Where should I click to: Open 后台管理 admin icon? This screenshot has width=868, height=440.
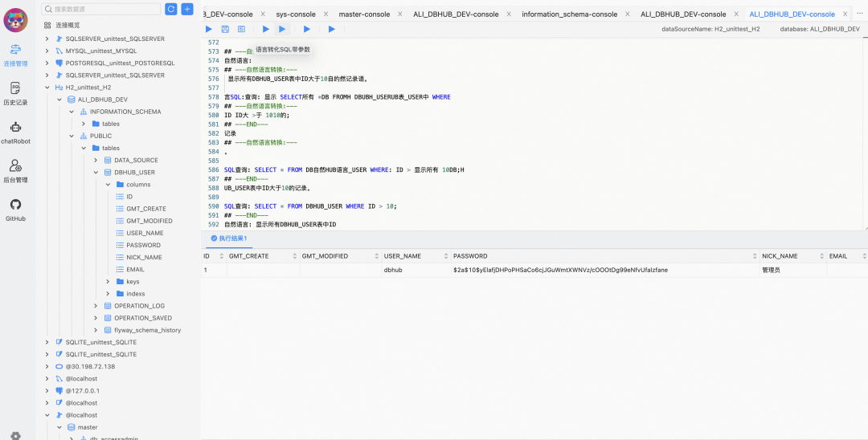pyautogui.click(x=15, y=172)
